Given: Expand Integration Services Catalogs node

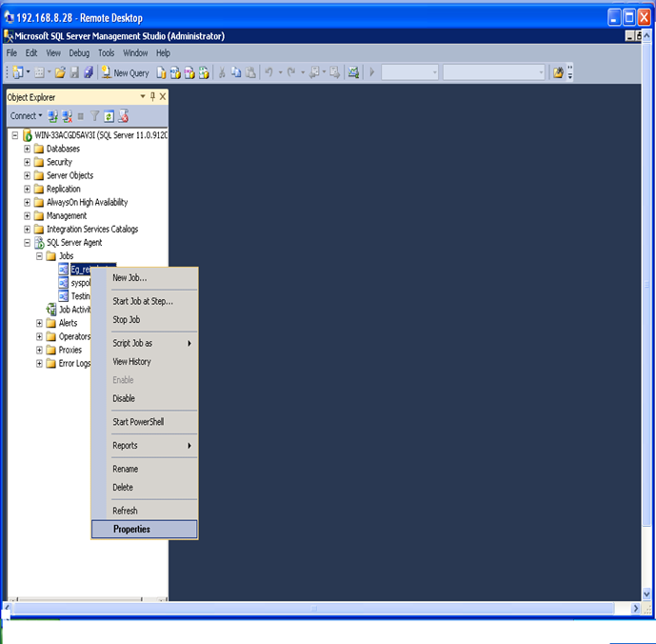Looking at the screenshot, I should click(x=28, y=229).
